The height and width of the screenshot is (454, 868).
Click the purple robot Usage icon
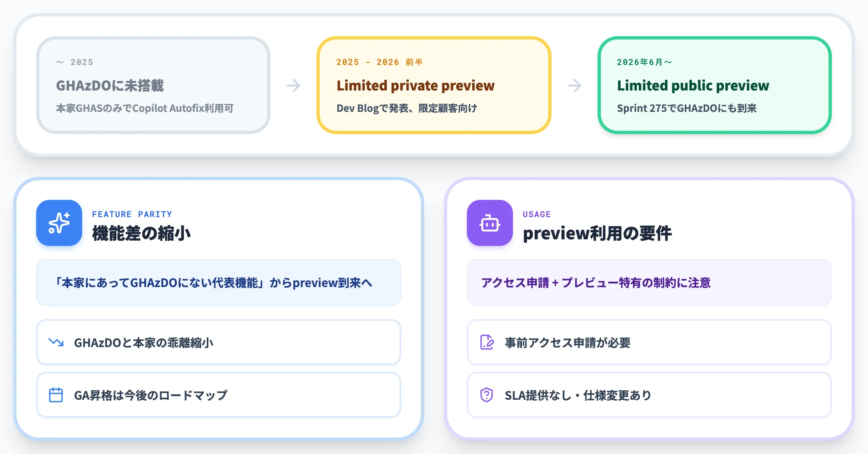point(490,223)
